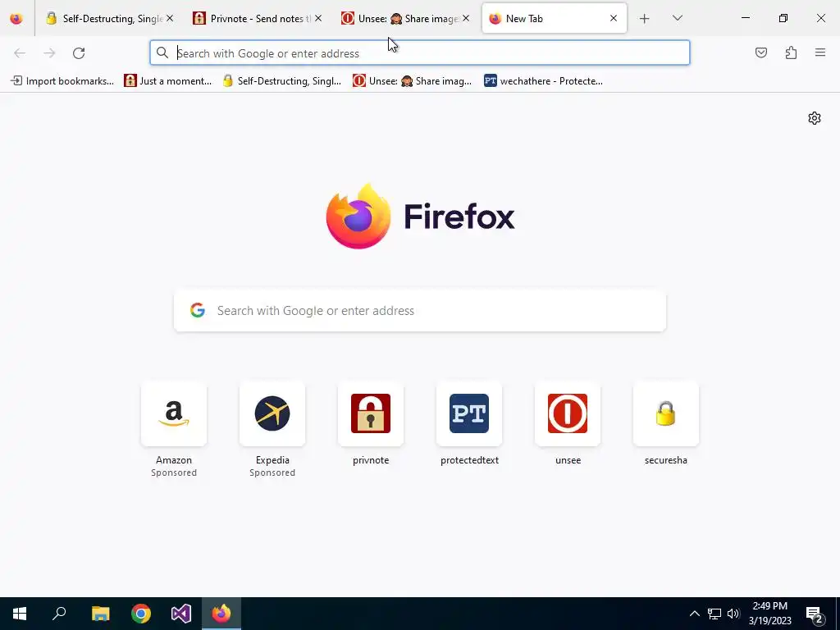The width and height of the screenshot is (840, 630).
Task: Open wechathere - Protected bookmark
Action: point(543,81)
